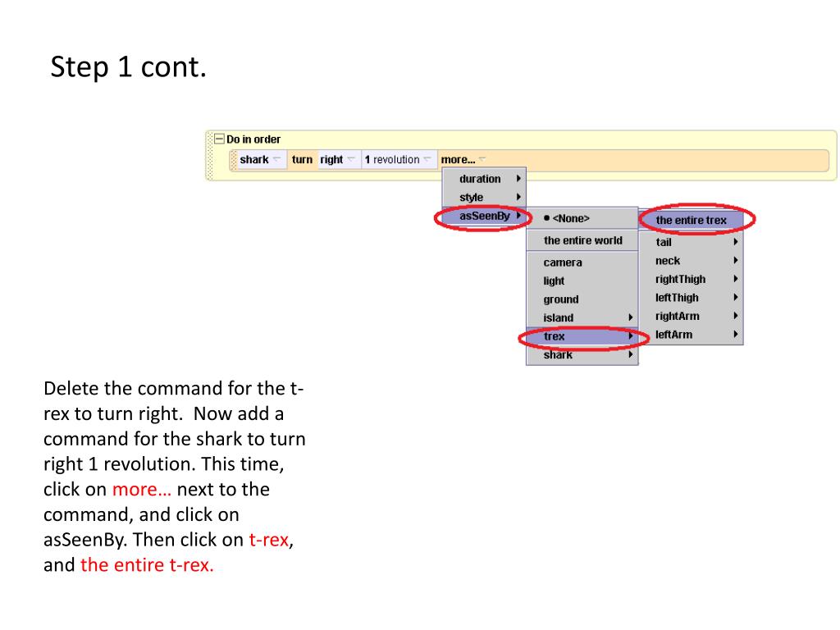Expand the rightArm submenu
This screenshot has width=840, height=630.
pyautogui.click(x=691, y=316)
